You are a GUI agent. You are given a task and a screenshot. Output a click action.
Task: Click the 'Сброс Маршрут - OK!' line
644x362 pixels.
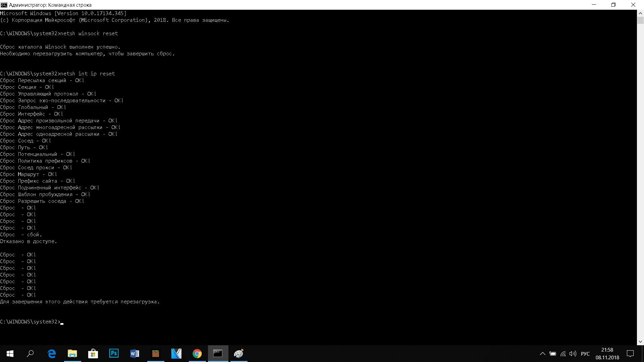tap(29, 174)
